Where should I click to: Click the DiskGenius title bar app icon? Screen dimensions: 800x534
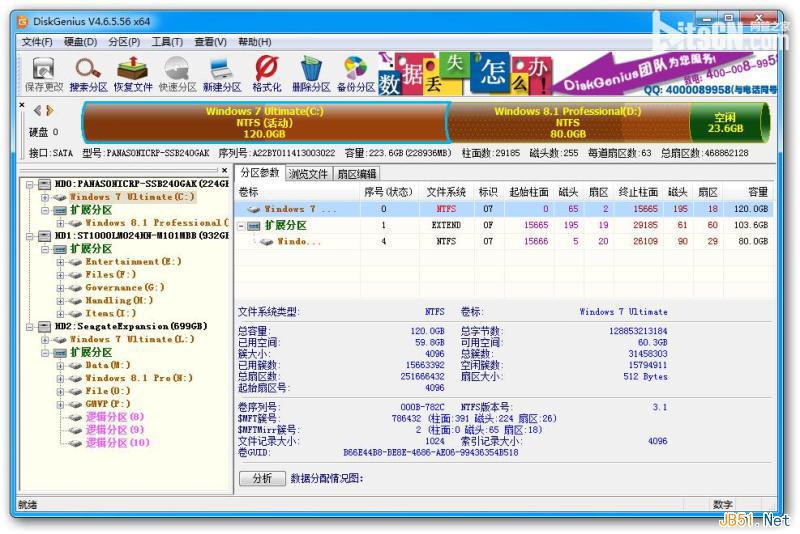[x=22, y=21]
